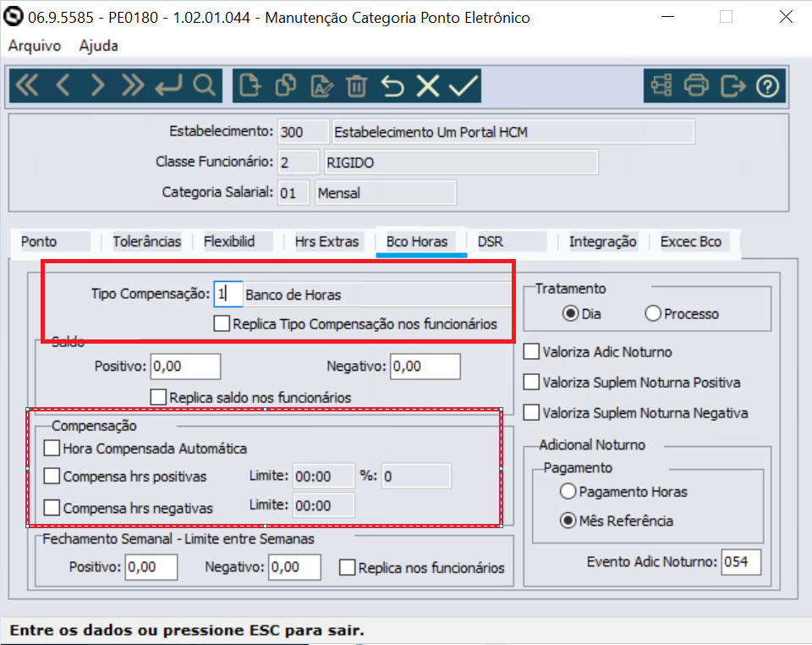Screen dimensions: 812x645
Task: Minimize the PE0180 window
Action: [668, 17]
